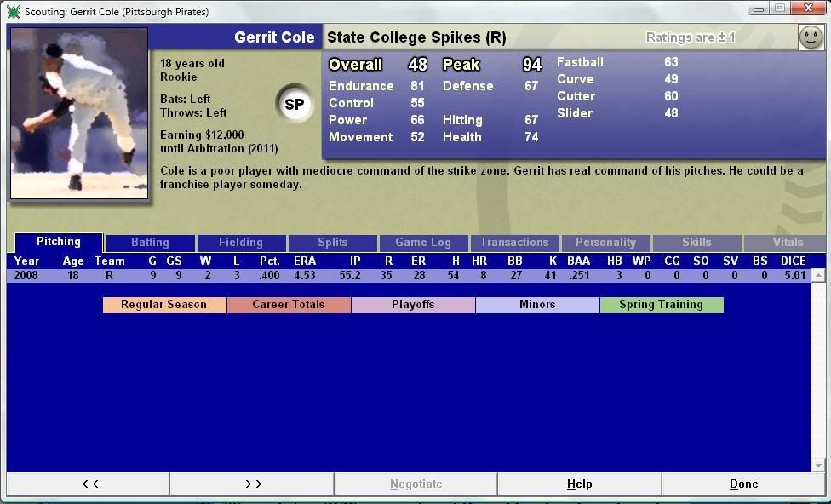
Task: Open Help for the scouting screen
Action: coord(579,484)
